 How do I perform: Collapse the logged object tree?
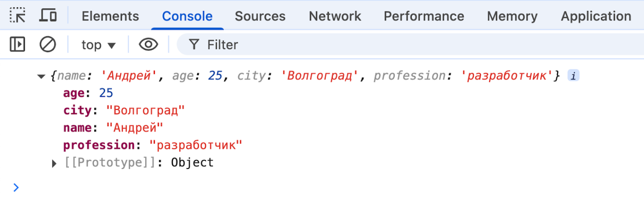point(41,76)
